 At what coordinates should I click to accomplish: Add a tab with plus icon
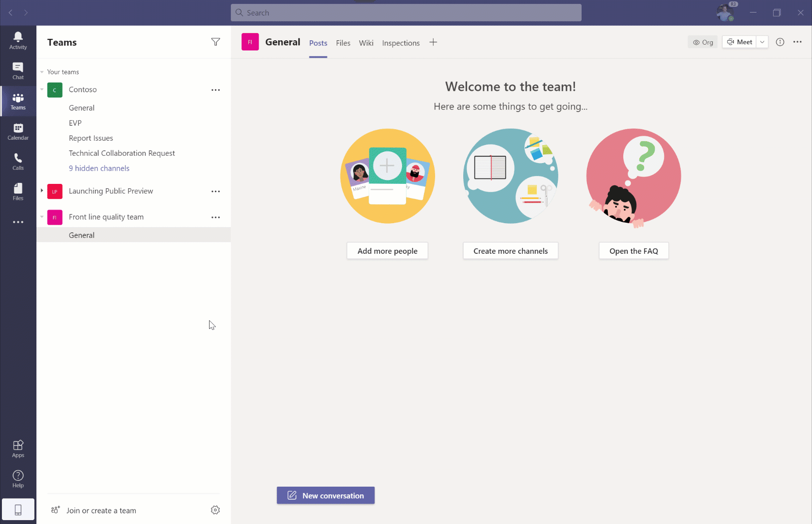[433, 43]
